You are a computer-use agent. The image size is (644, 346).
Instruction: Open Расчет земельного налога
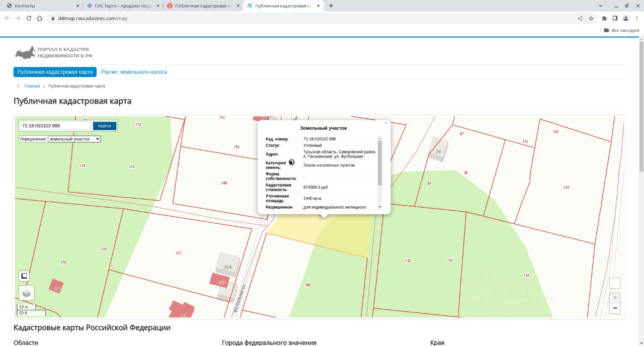[134, 72]
